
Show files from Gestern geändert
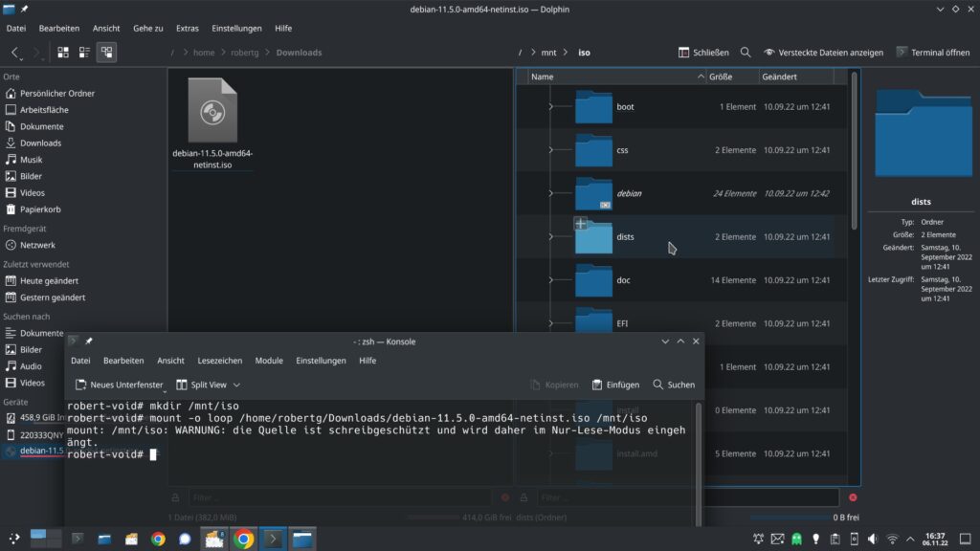(45, 298)
